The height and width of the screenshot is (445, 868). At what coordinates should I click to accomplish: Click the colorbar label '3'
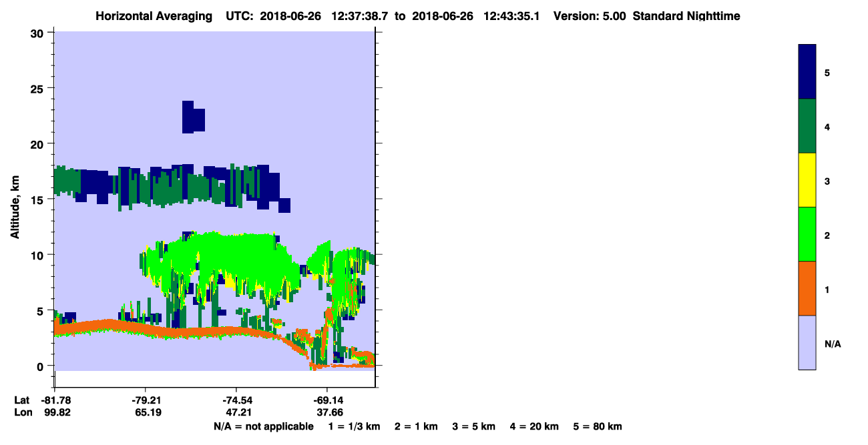(827, 181)
